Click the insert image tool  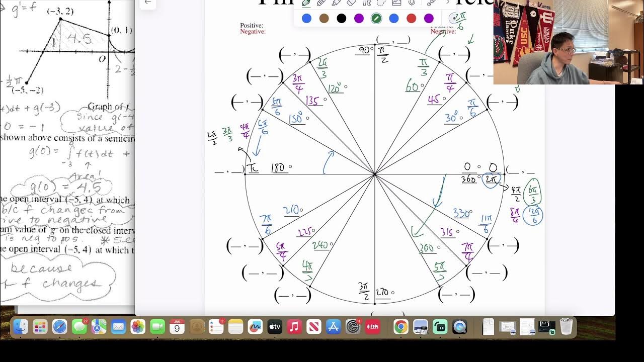396,3
